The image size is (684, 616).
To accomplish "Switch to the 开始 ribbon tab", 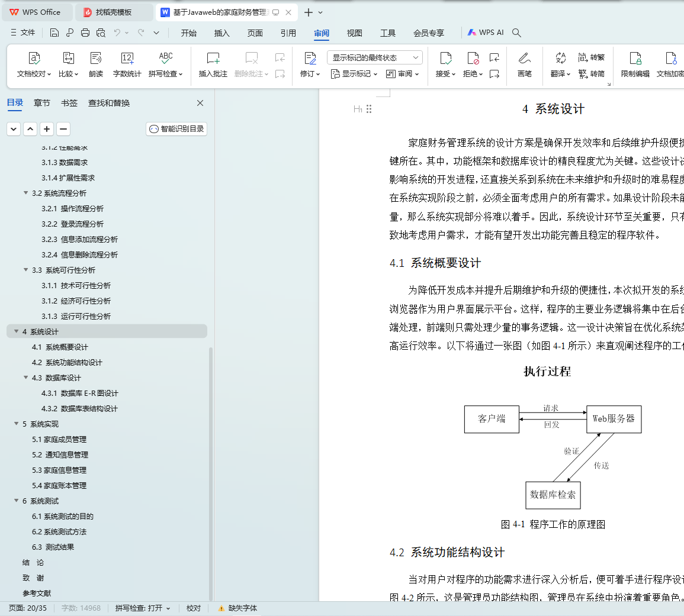I will 188,33.
